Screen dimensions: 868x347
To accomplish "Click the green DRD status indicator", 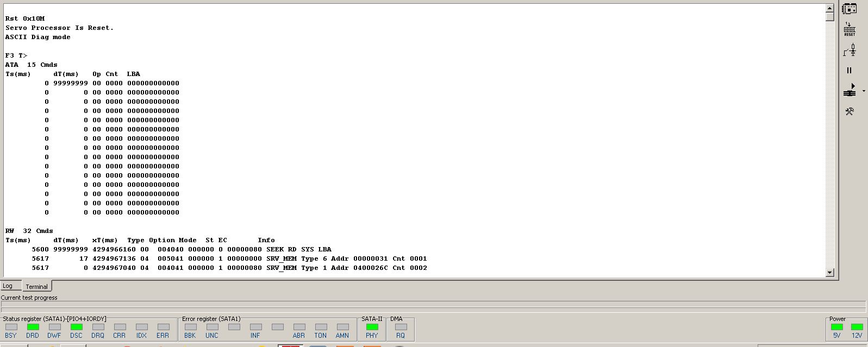I will 33,327.
